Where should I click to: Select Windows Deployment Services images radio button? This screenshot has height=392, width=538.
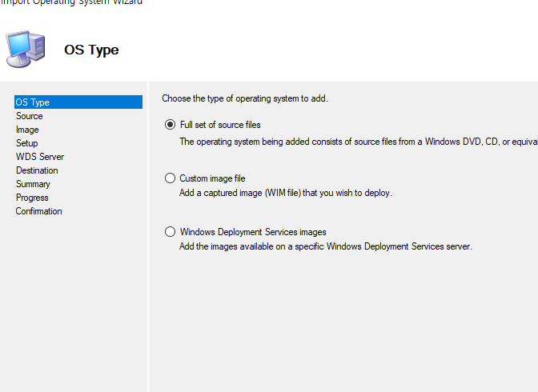[170, 231]
